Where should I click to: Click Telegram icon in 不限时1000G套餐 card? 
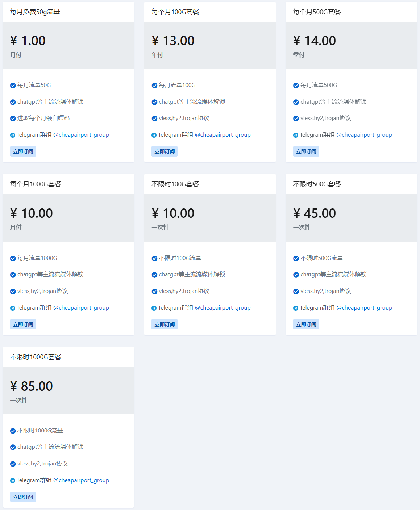coord(13,481)
